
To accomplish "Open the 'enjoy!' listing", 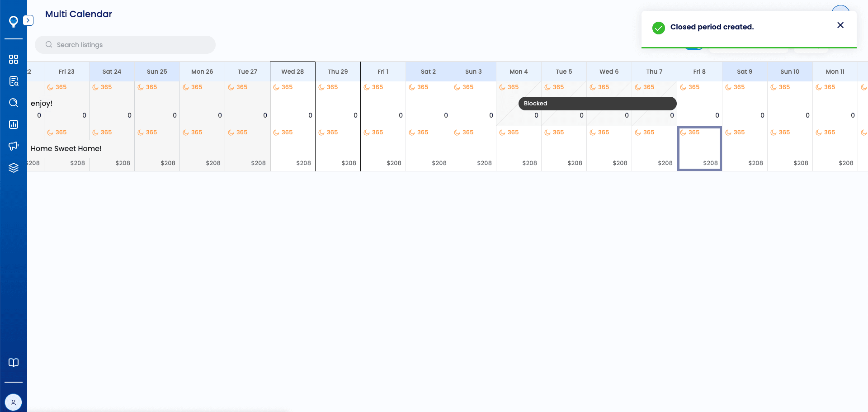I will (x=42, y=103).
